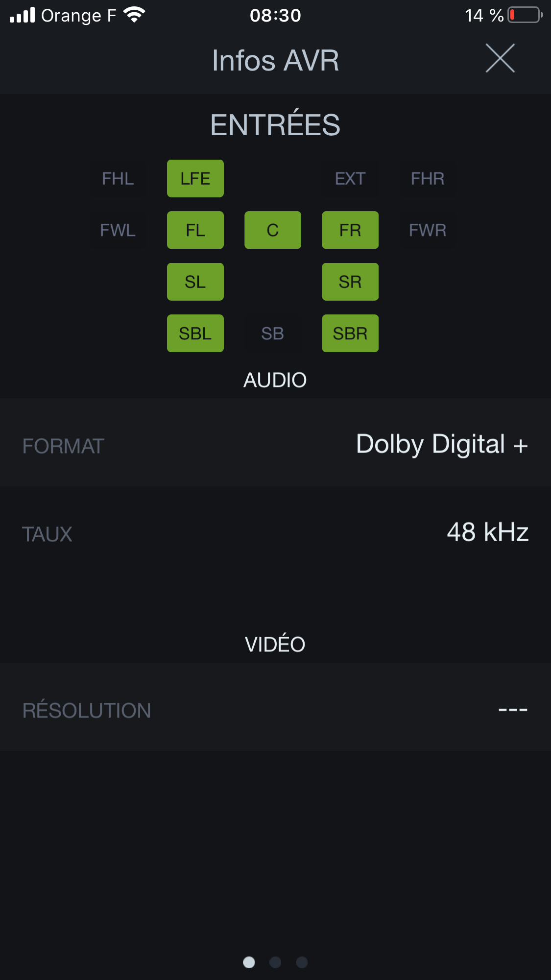The width and height of the screenshot is (551, 980).
Task: Tap the inactive FHL channel
Action: tap(118, 179)
